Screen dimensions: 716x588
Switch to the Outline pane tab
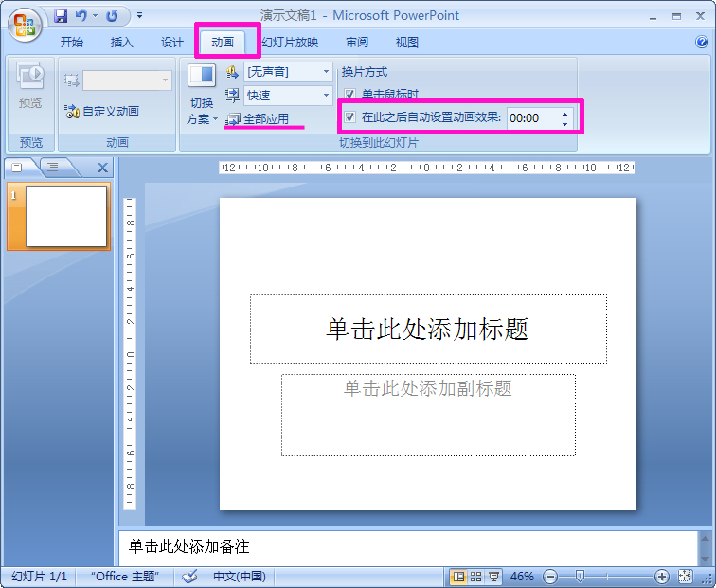click(54, 168)
